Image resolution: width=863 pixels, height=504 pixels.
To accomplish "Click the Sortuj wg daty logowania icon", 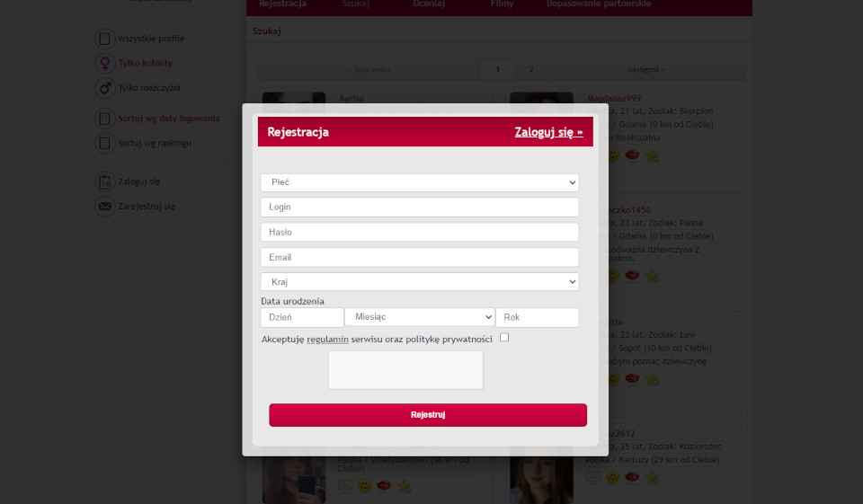I will click(x=105, y=119).
